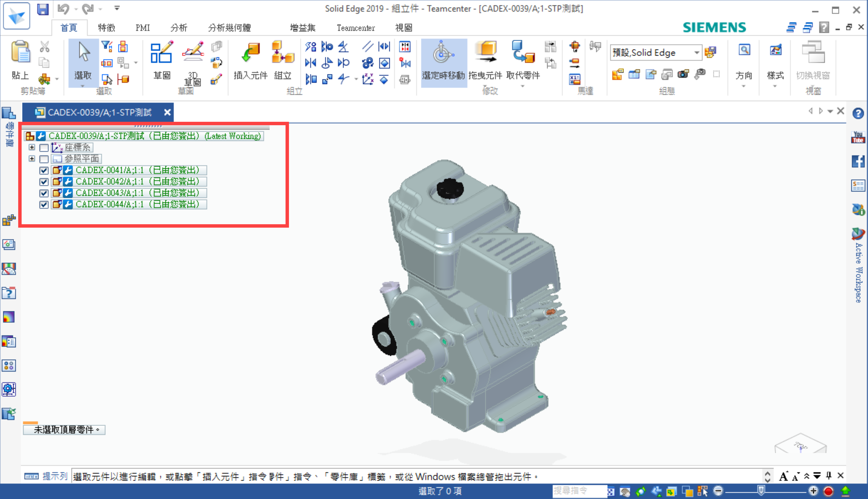
Task: Open the Facebook side panel icon
Action: [858, 161]
